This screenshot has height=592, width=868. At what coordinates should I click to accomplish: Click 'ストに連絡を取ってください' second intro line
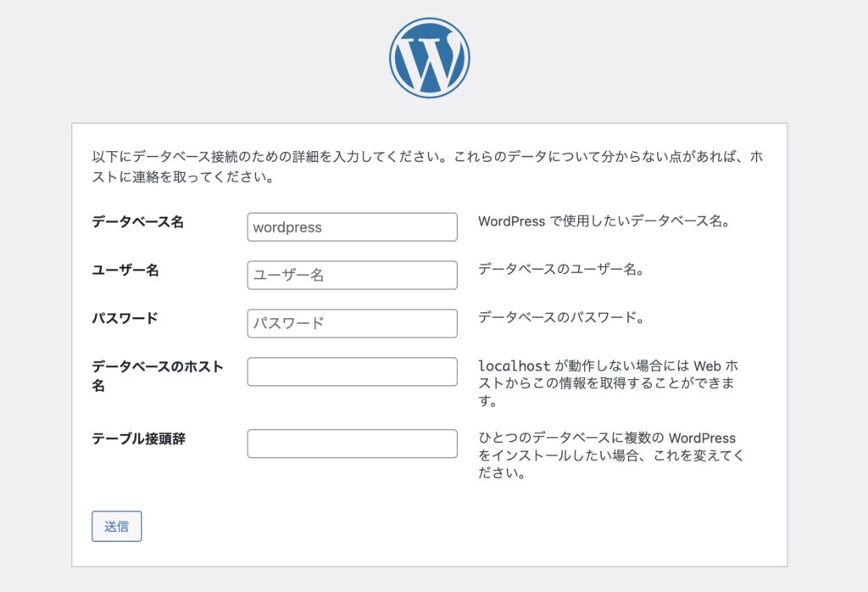pyautogui.click(x=183, y=177)
